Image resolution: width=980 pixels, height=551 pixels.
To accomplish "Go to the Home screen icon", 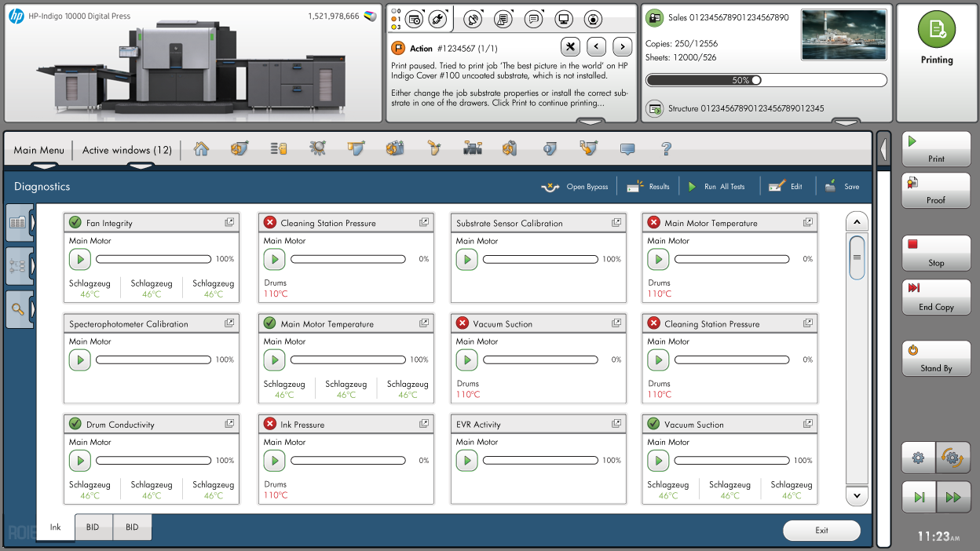I will click(x=202, y=148).
